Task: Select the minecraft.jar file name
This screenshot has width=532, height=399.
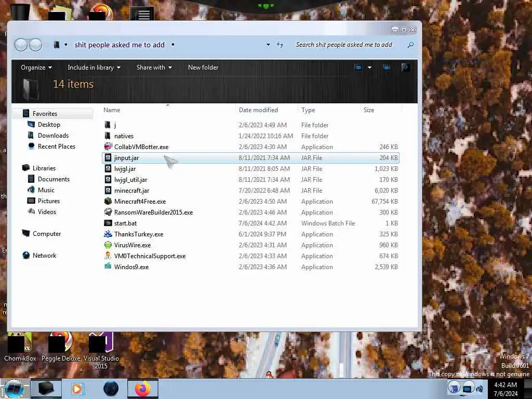Action: [131, 190]
